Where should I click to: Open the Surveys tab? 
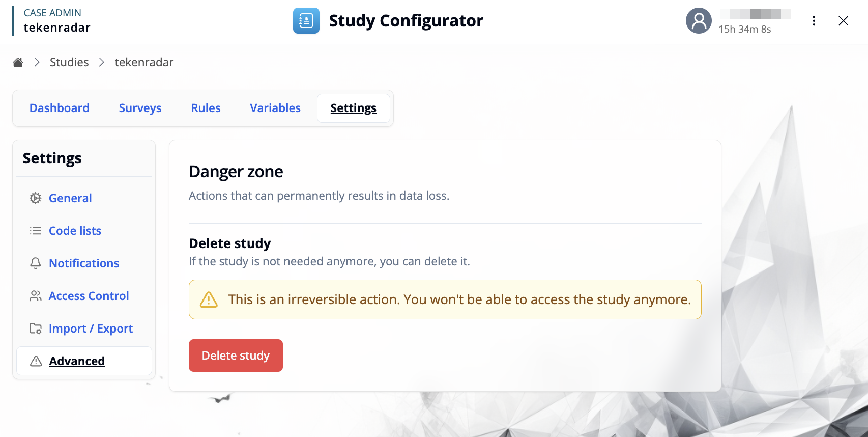[x=140, y=108]
